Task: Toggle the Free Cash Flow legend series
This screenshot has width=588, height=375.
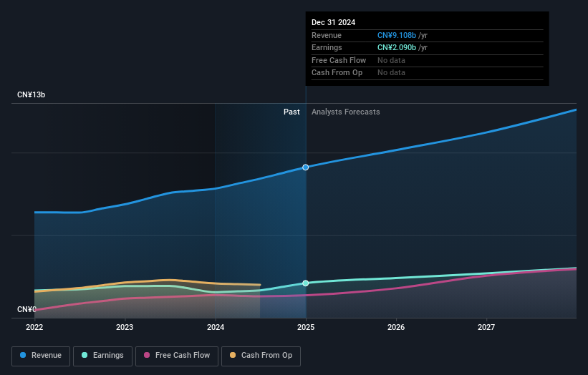Action: (x=177, y=356)
